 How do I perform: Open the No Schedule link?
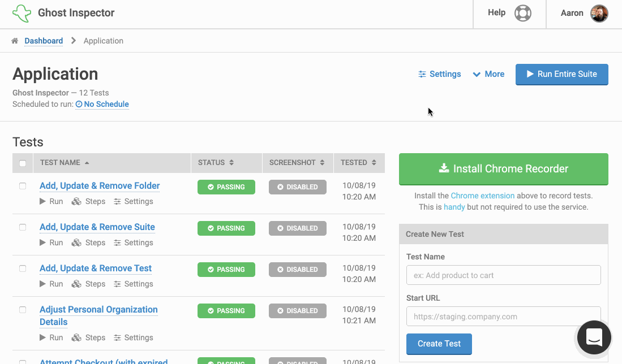point(102,104)
